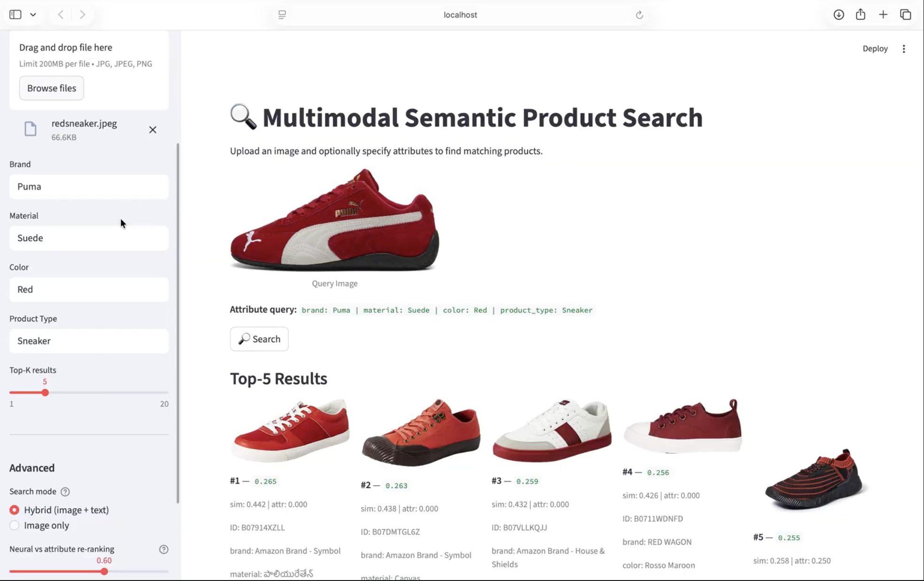Click the Share icon in toolbar

[x=860, y=14]
